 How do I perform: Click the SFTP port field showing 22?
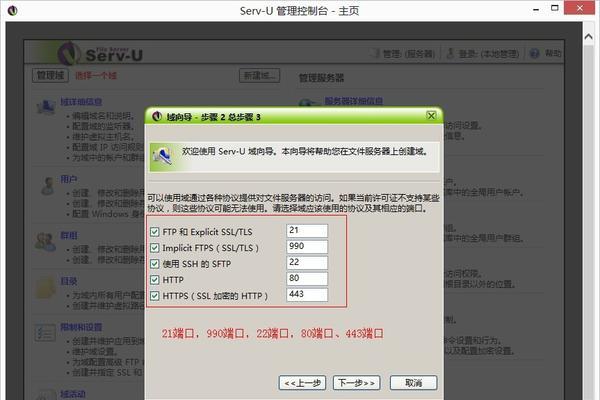(307, 263)
